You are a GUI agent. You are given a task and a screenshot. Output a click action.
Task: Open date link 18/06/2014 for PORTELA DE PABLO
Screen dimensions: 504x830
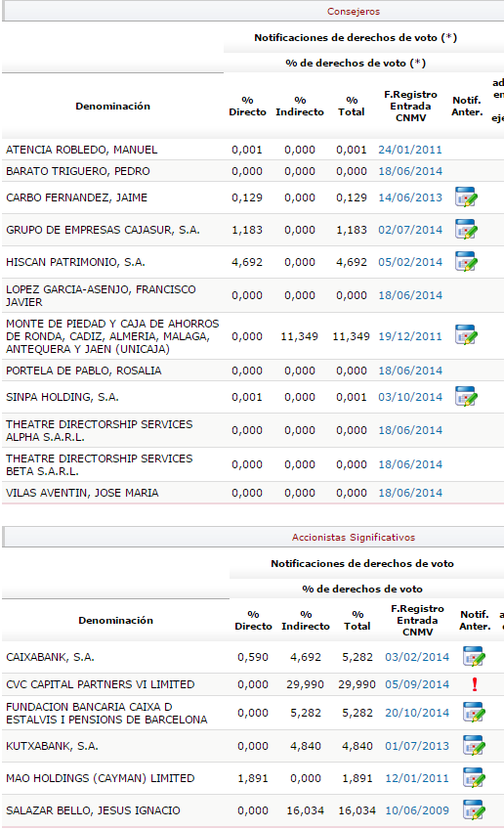410,371
